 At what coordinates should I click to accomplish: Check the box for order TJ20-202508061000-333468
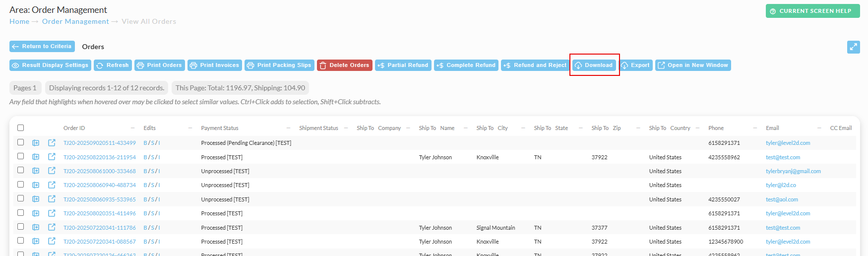coord(20,170)
